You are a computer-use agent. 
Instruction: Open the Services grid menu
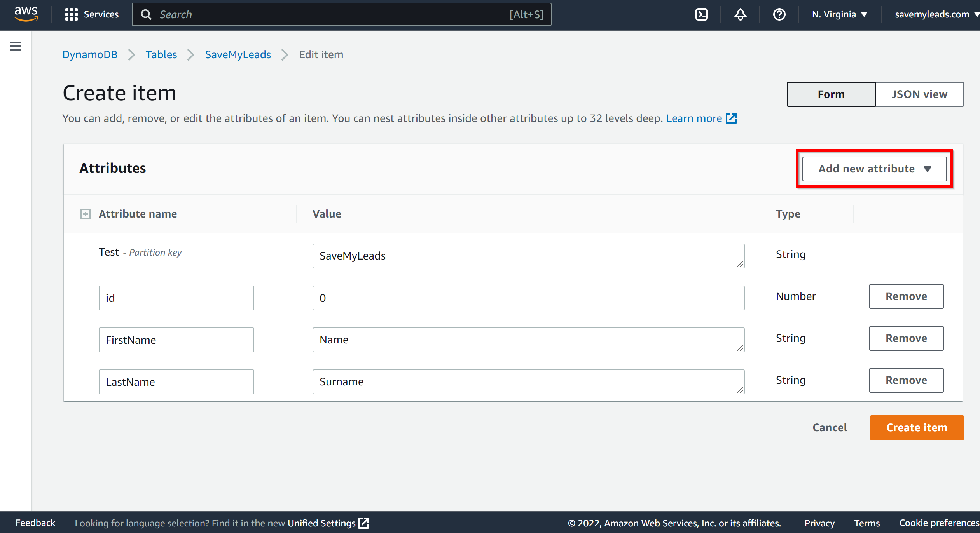click(92, 14)
